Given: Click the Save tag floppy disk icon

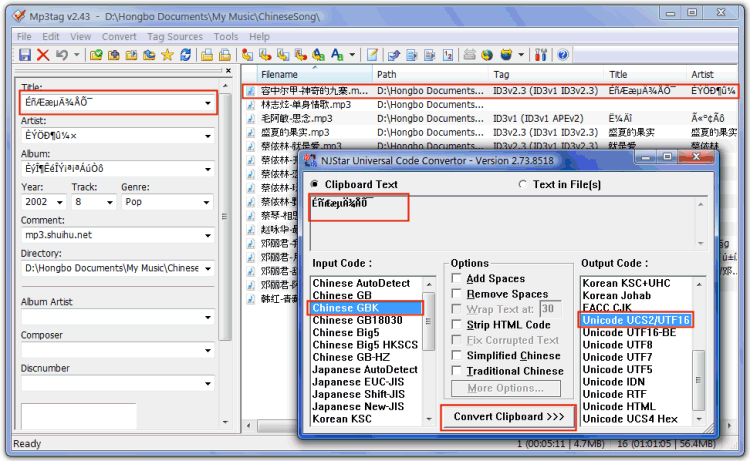Looking at the screenshot, I should coord(25,55).
